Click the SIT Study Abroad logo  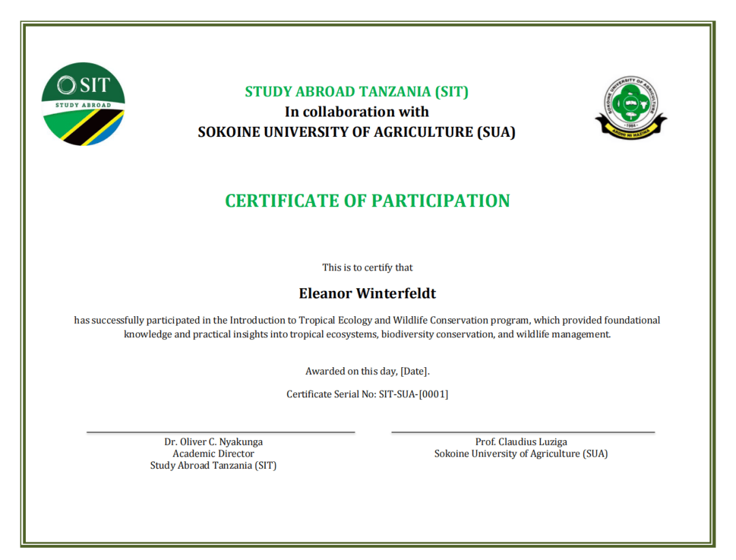[83, 104]
